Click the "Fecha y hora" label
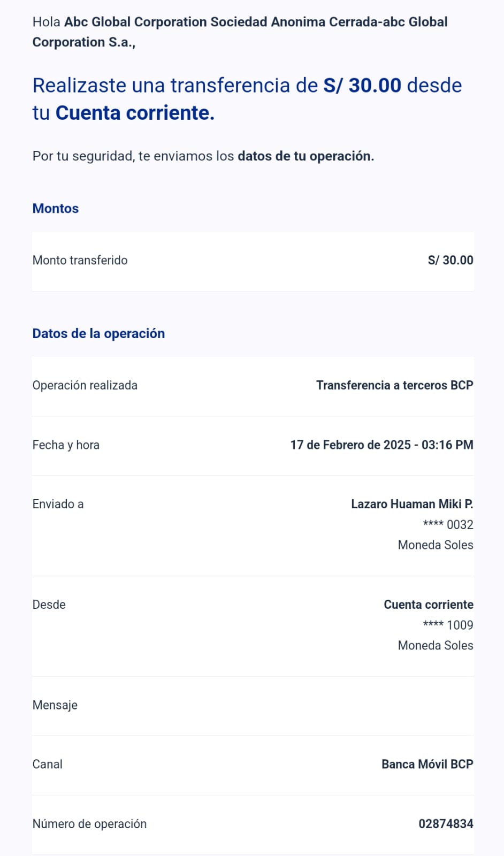Viewport: 504px width, 856px height. [66, 445]
